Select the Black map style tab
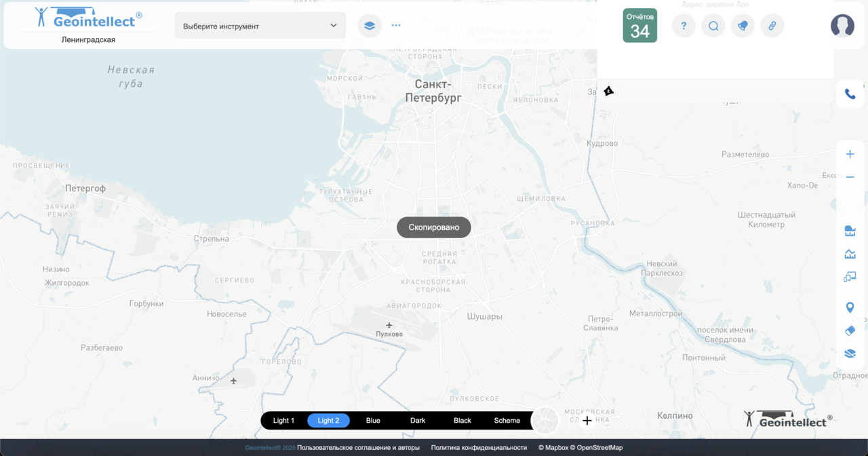The height and width of the screenshot is (456, 868). coord(462,421)
